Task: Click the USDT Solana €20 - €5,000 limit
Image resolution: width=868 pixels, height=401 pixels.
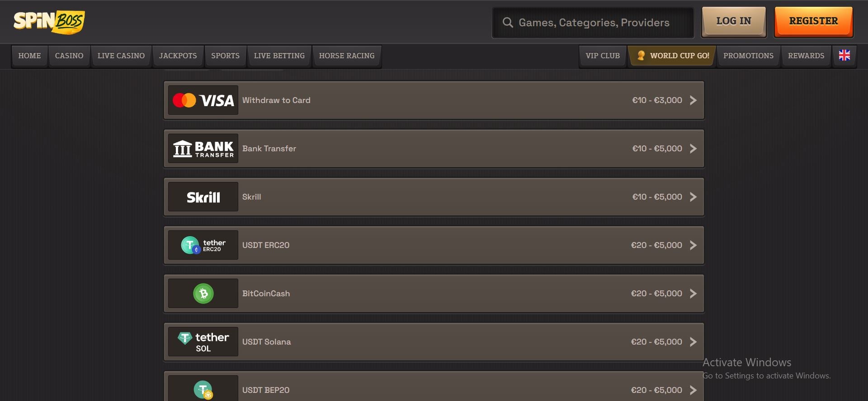Action: 656,342
